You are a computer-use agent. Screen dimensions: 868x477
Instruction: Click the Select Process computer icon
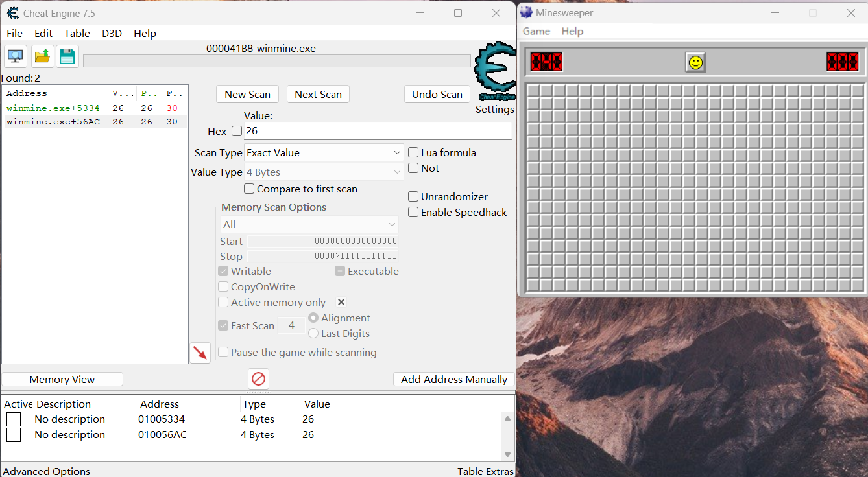(16, 56)
